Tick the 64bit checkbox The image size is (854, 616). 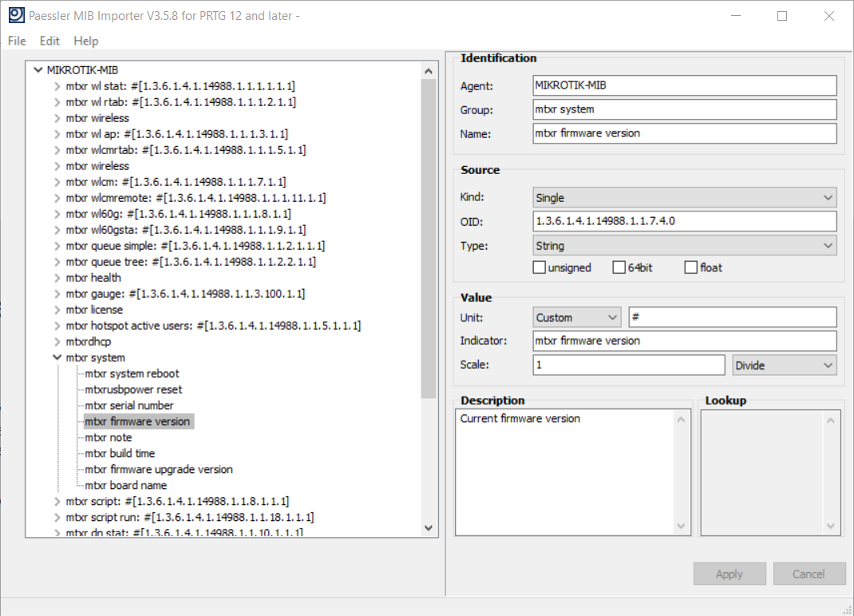619,268
